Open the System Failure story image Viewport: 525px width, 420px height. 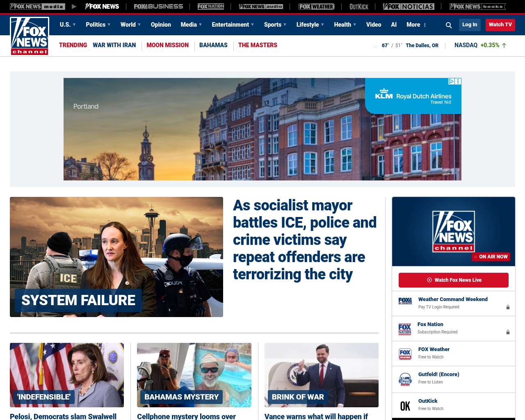point(116,257)
